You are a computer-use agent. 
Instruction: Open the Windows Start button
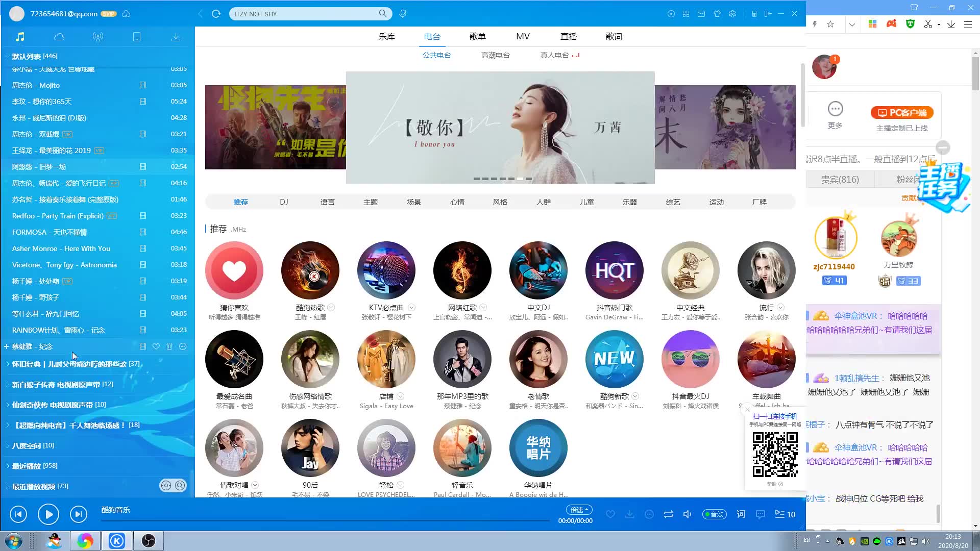tap(14, 541)
